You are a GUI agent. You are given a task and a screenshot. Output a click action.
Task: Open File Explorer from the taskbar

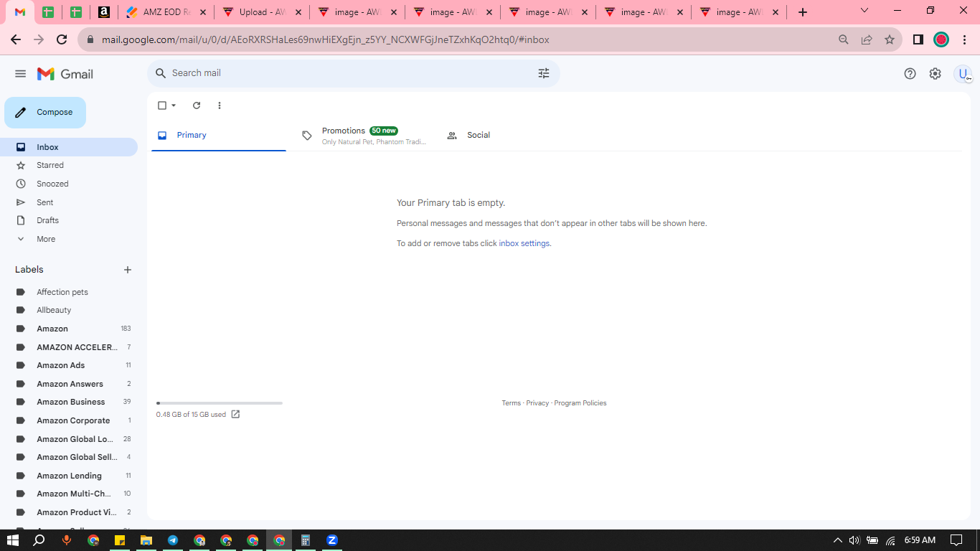click(x=146, y=540)
